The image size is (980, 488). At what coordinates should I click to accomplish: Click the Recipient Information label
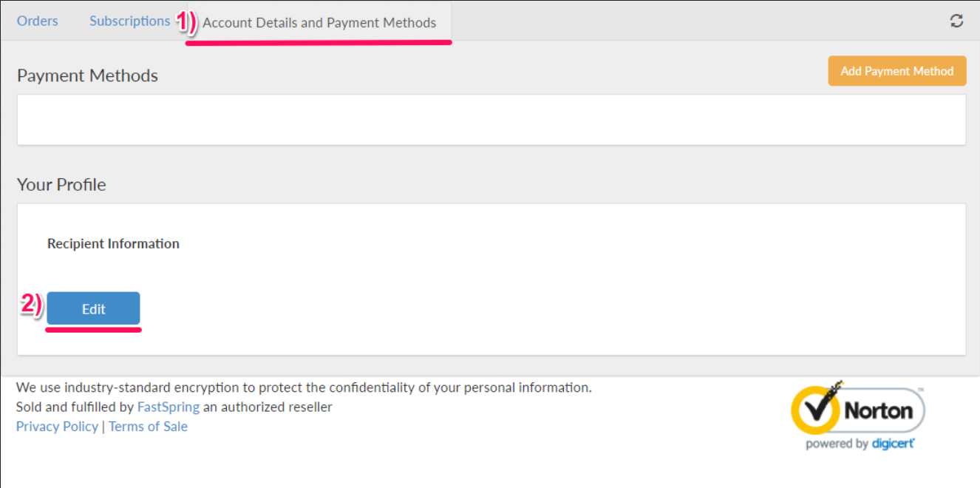pyautogui.click(x=113, y=243)
